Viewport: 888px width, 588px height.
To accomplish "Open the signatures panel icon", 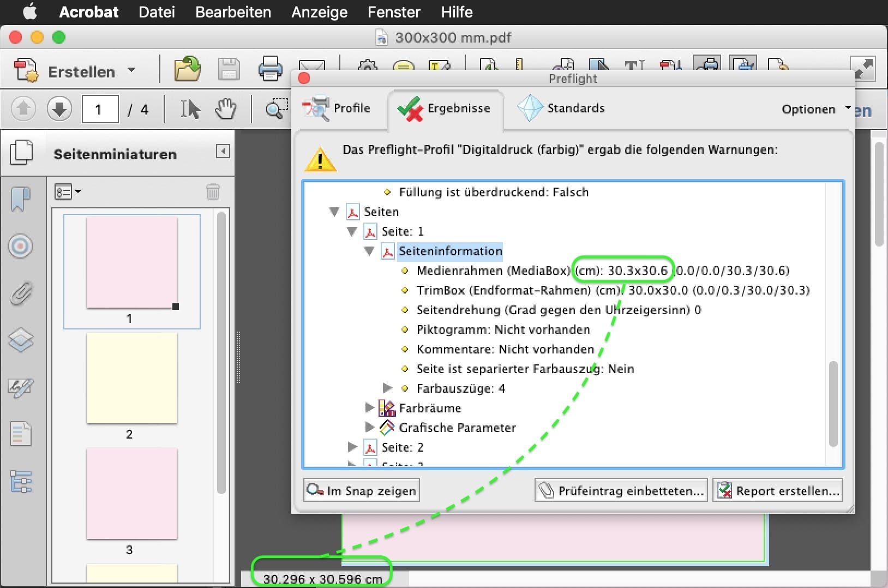I will point(21,388).
